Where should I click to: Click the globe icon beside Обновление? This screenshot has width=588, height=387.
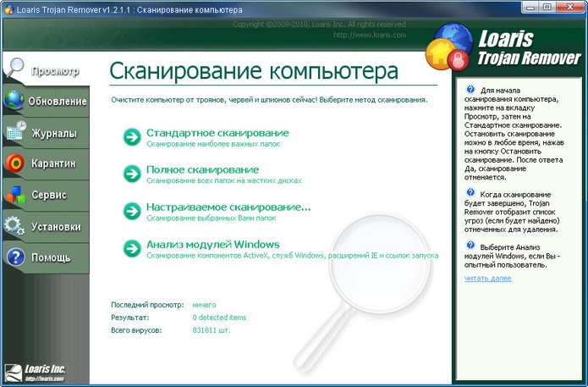14,100
